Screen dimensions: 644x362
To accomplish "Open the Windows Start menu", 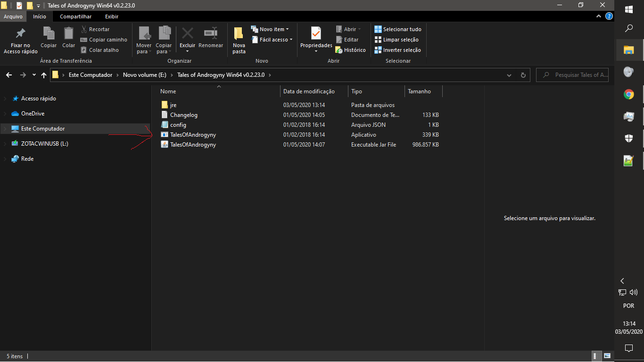I will (x=628, y=9).
